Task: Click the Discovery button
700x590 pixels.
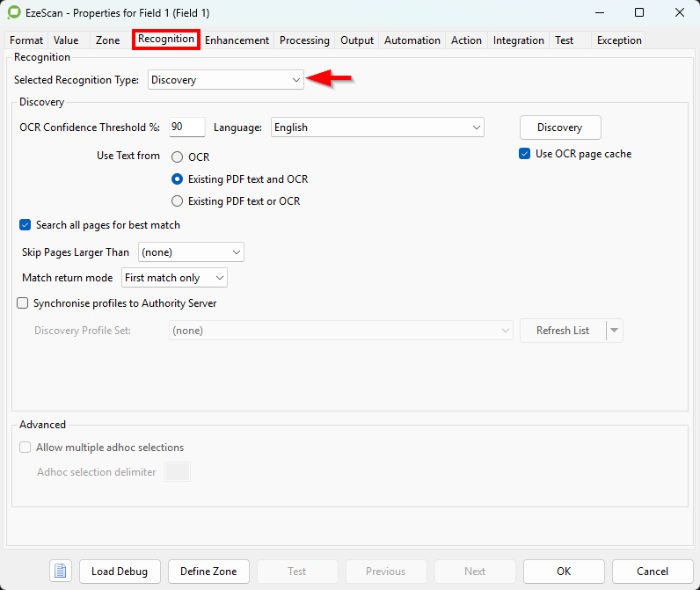Action: coord(560,127)
